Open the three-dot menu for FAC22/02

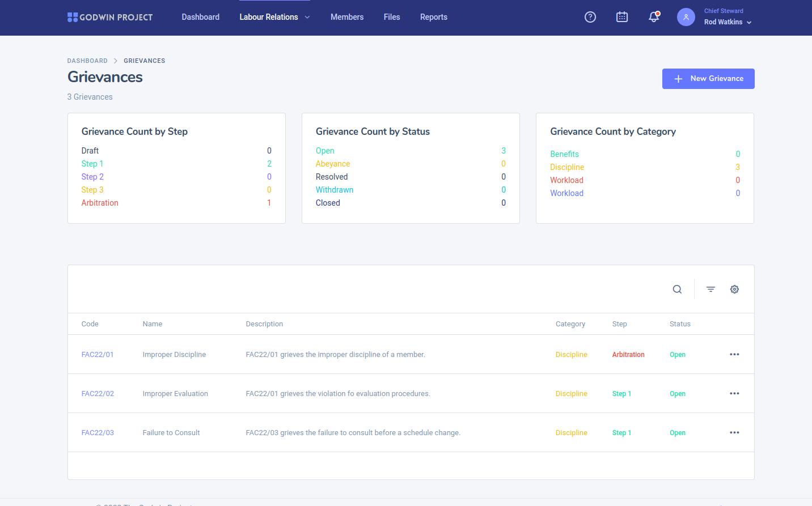coord(734,394)
